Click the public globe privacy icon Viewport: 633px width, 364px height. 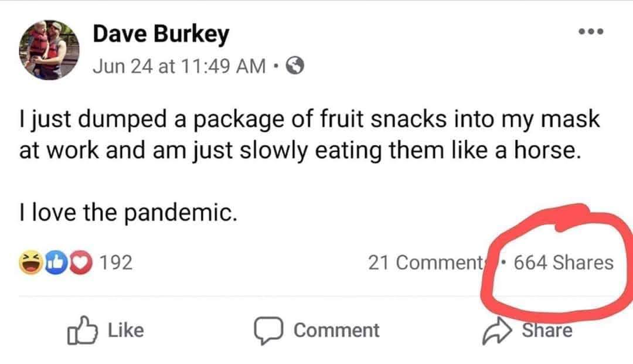coord(293,67)
